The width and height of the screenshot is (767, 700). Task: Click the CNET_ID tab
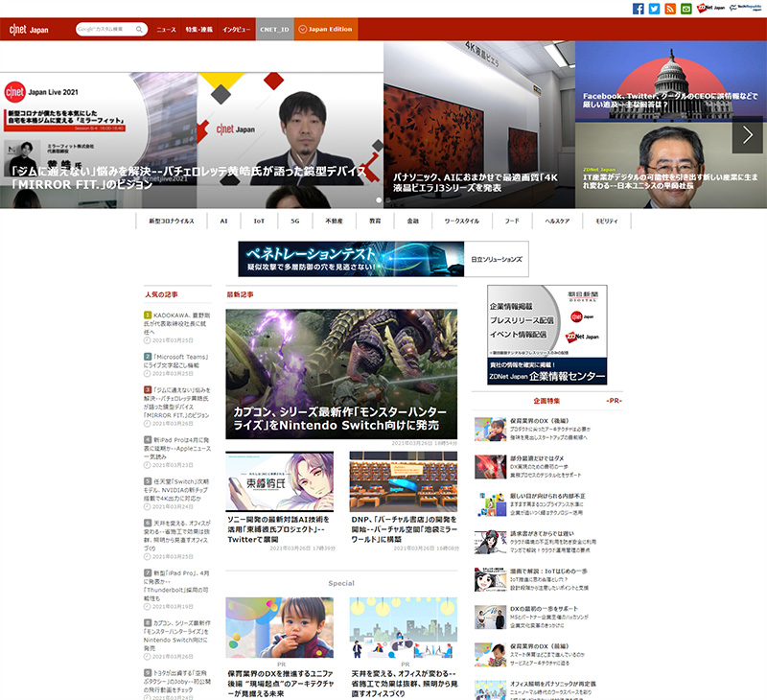(x=274, y=30)
